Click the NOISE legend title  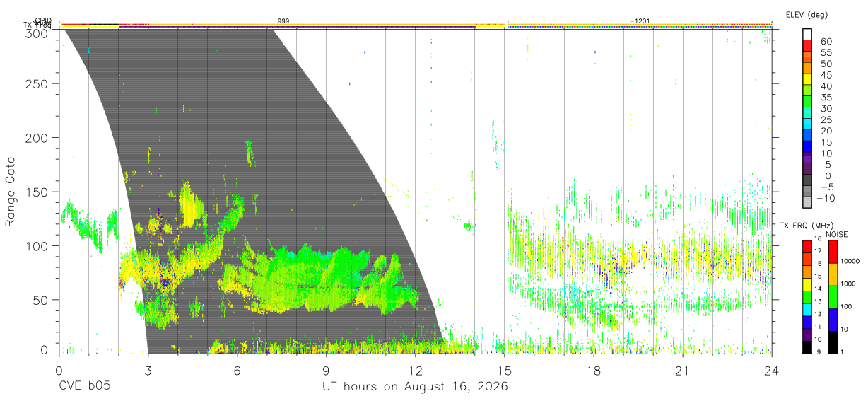(836, 234)
